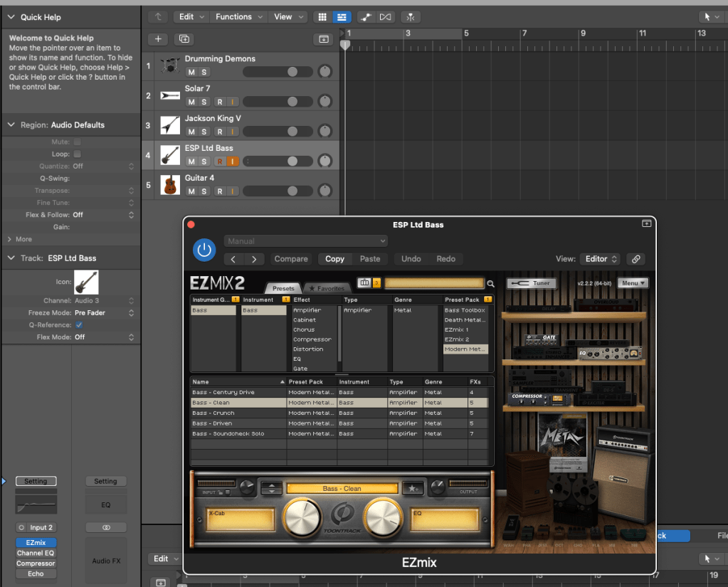Click the search magnifier icon in EZmix
Viewport: 728px width, 587px height.
click(x=490, y=284)
